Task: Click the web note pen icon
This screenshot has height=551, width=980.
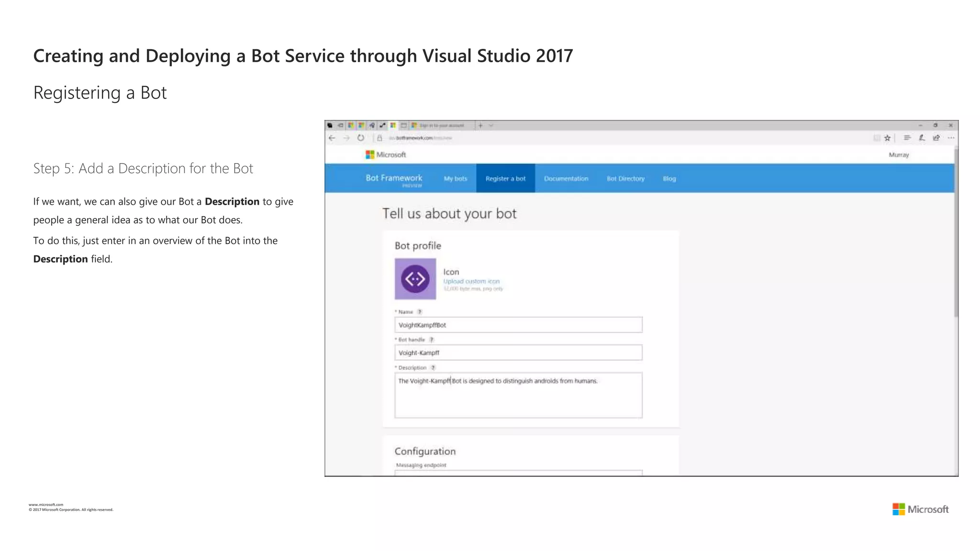Action: pos(922,138)
